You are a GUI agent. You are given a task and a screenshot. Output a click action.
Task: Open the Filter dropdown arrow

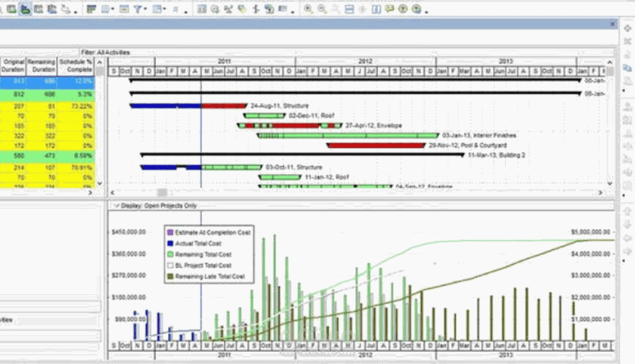145,10
